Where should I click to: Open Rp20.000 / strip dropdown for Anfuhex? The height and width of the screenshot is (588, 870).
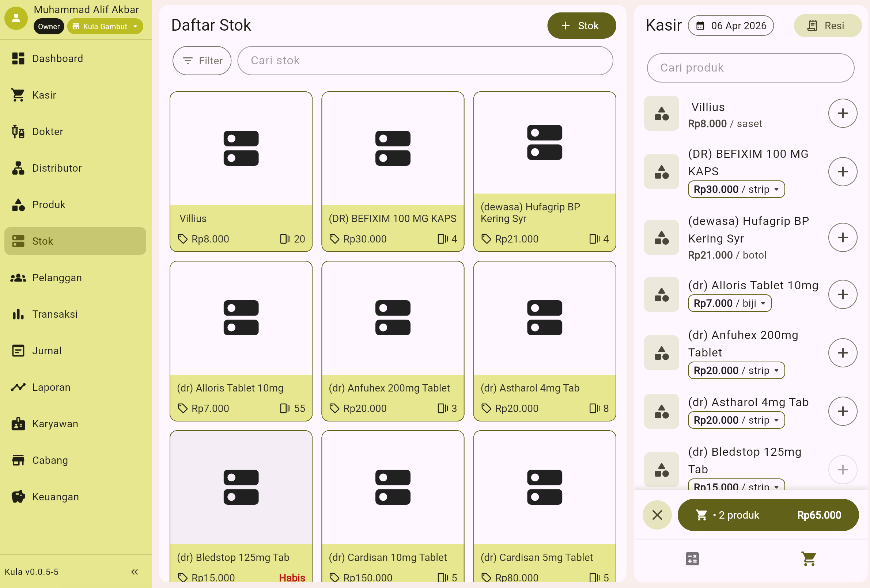(736, 370)
